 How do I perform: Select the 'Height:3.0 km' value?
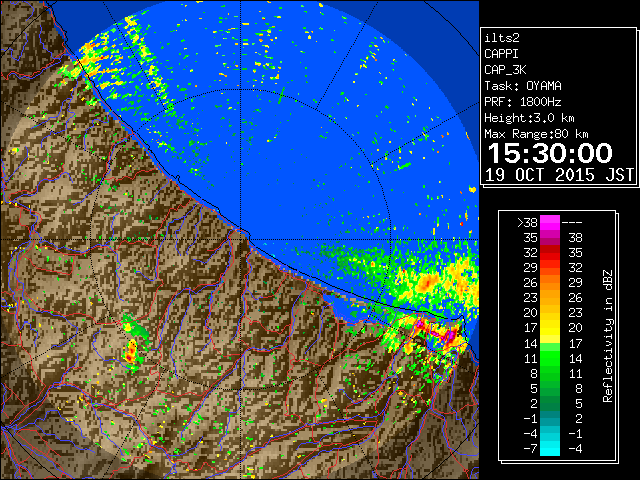click(x=529, y=118)
